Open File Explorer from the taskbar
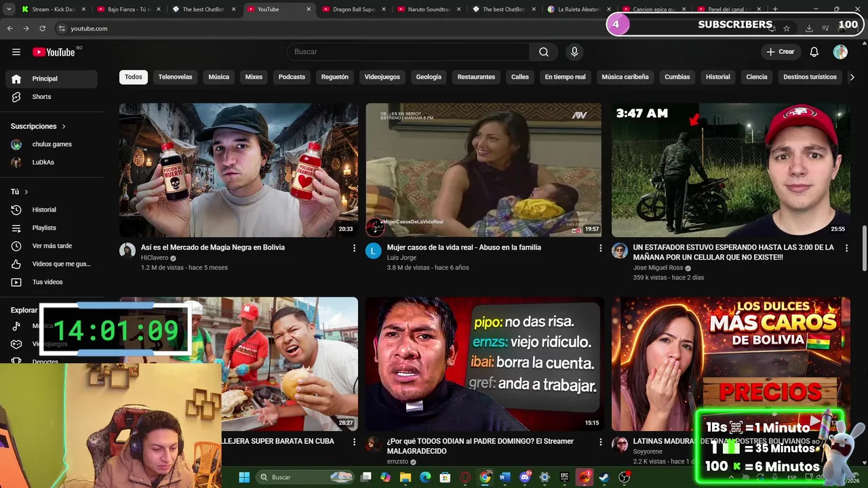Image resolution: width=868 pixels, height=488 pixels. coord(406,477)
